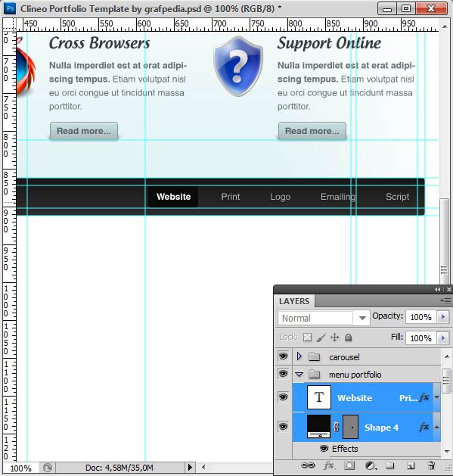
Task: Create a new layer
Action: coord(411,465)
